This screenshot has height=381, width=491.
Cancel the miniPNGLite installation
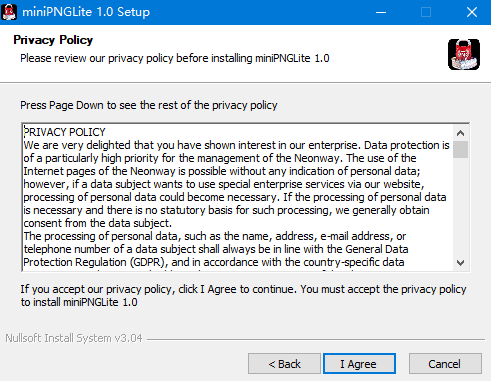click(x=445, y=364)
